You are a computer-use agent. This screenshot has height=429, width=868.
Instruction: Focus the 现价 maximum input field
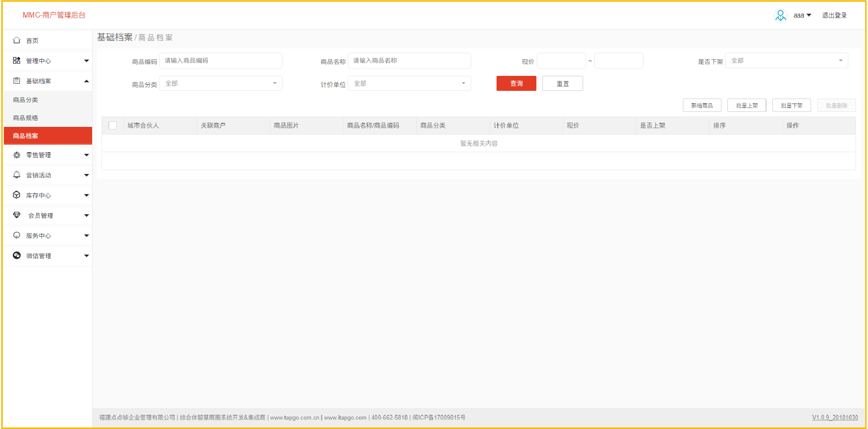[619, 60]
